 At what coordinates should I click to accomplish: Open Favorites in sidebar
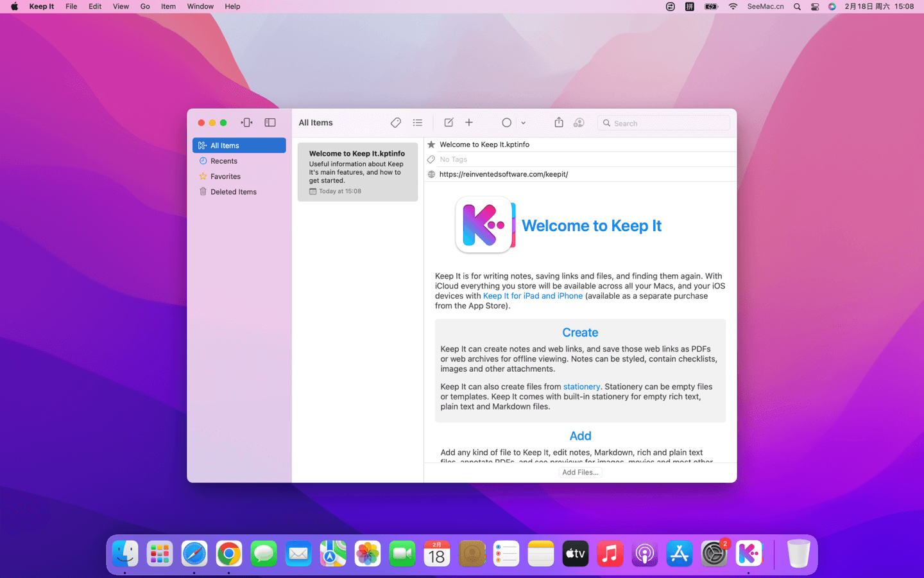[239, 176]
